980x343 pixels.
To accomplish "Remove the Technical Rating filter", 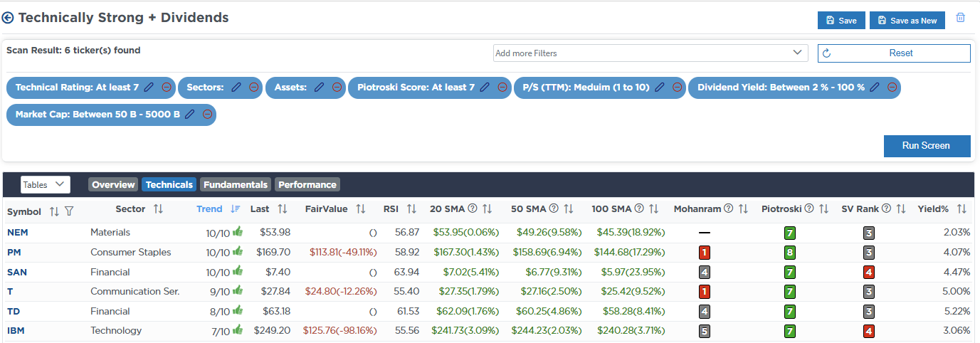I will [166, 88].
